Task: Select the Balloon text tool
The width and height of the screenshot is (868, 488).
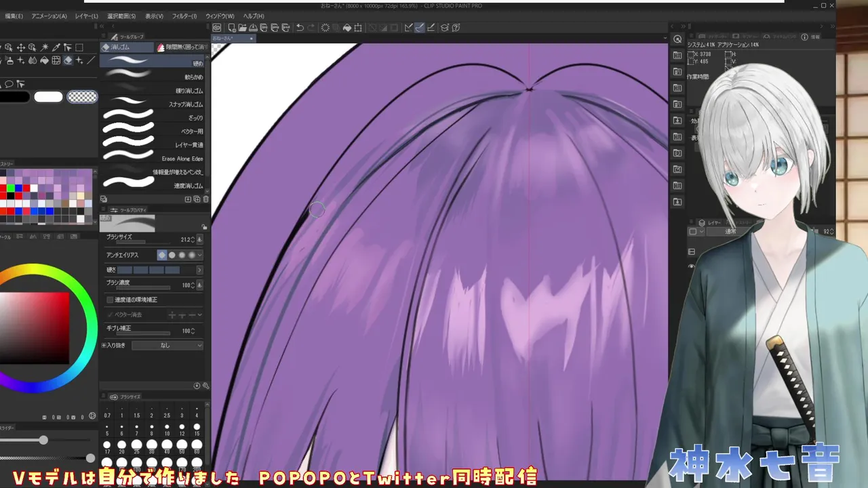Action: click(9, 84)
